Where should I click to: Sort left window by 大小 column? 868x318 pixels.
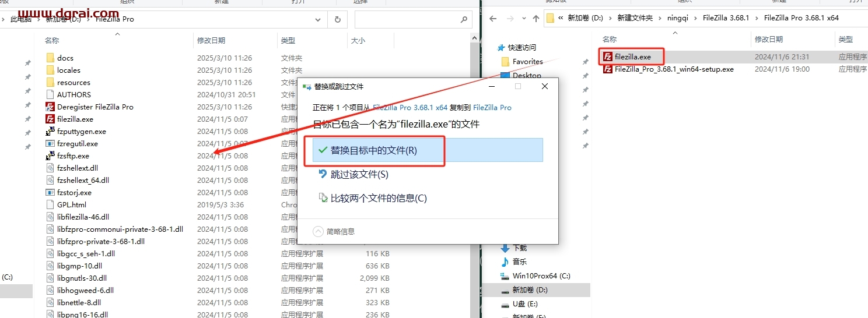(x=358, y=41)
